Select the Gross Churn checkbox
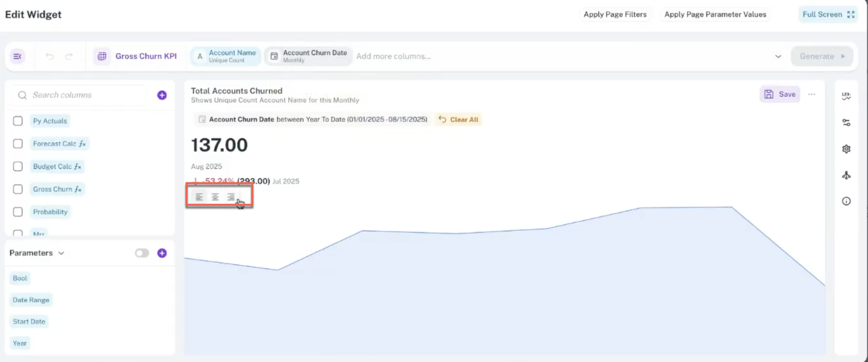Image resolution: width=868 pixels, height=362 pixels. click(x=18, y=189)
